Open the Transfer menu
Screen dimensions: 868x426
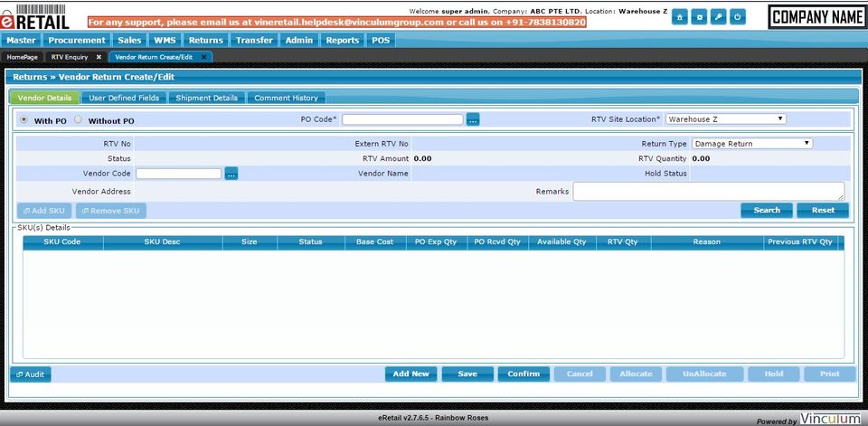click(254, 41)
